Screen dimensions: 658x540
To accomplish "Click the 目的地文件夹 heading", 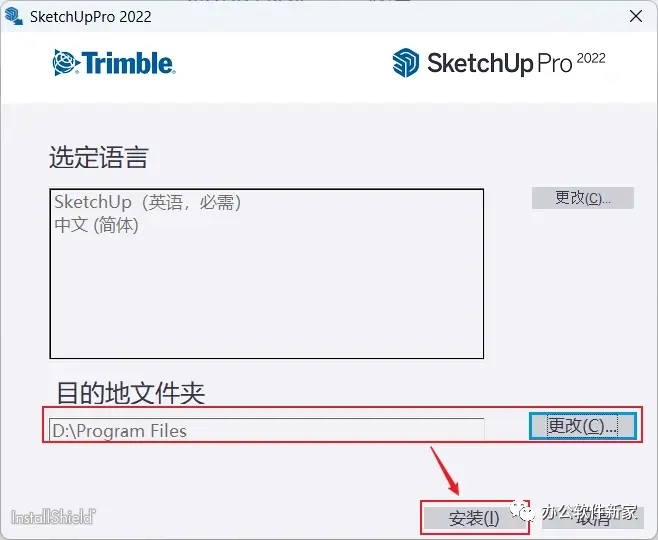I will pyautogui.click(x=131, y=393).
